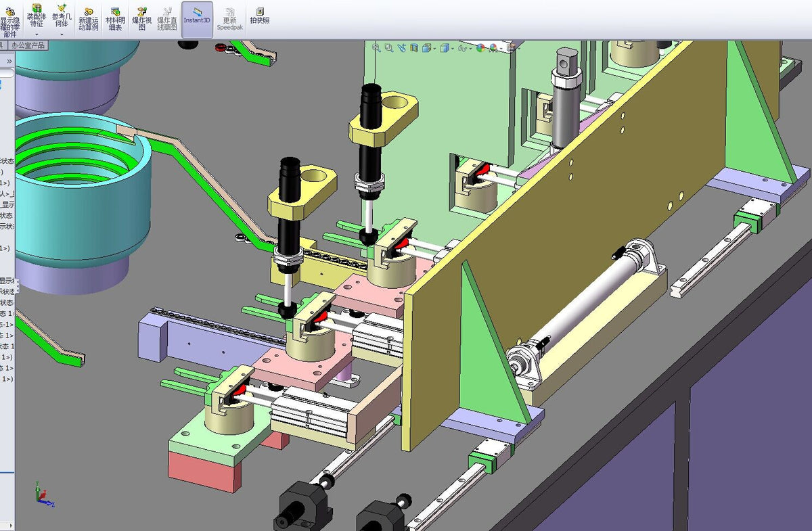Click Edit Appearance color ball icon
Image resolution: width=812 pixels, height=531 pixels.
[480, 47]
